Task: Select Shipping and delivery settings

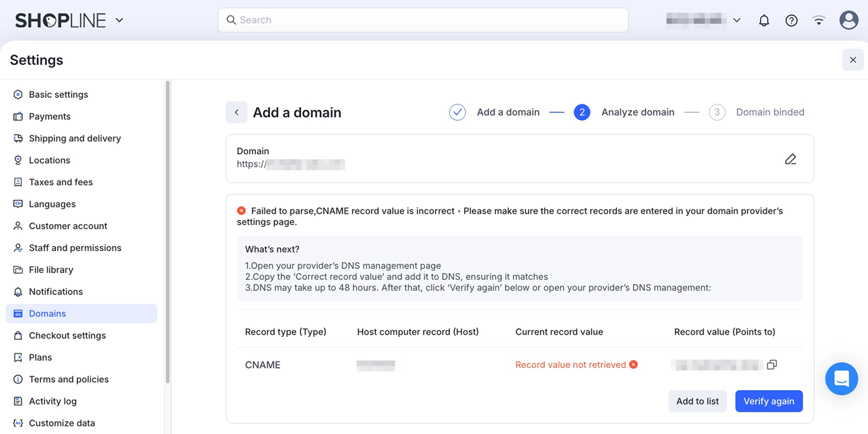Action: pos(75,138)
